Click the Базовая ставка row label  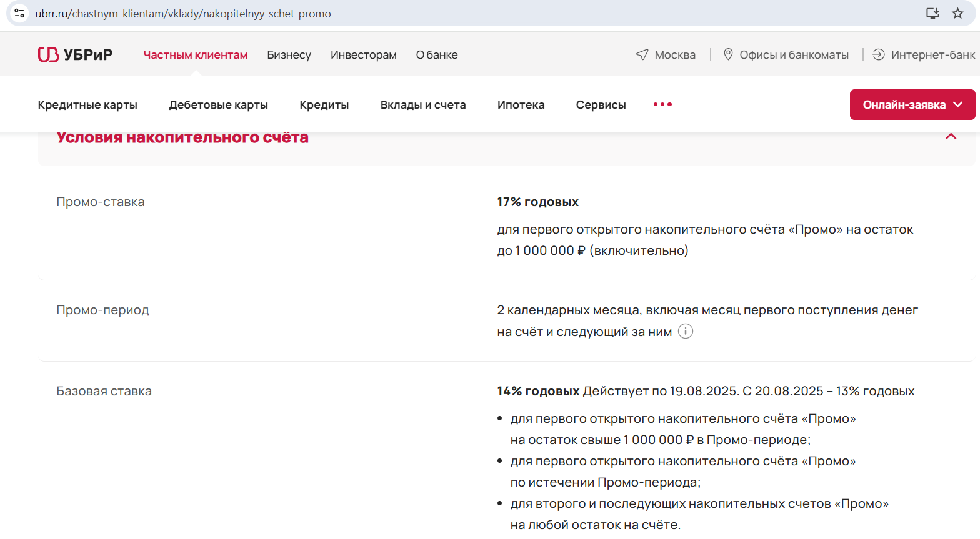(x=104, y=391)
